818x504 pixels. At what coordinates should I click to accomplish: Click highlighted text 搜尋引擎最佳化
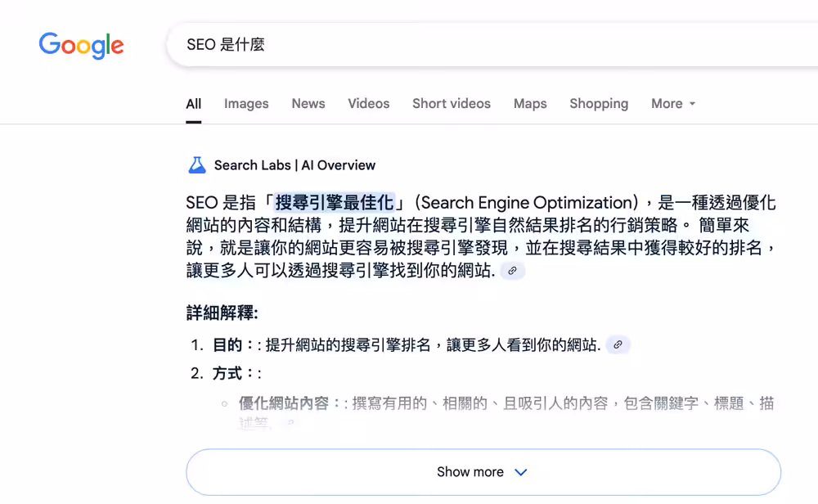(335, 202)
